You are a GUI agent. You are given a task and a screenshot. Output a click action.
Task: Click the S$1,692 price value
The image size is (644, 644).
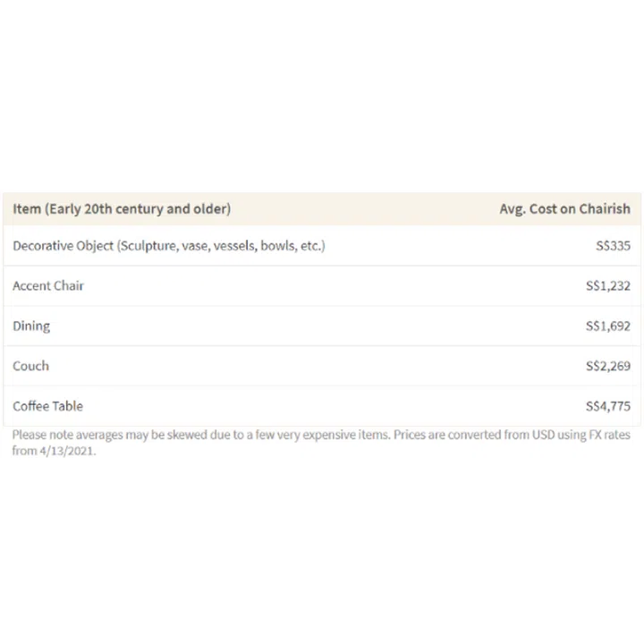click(607, 326)
